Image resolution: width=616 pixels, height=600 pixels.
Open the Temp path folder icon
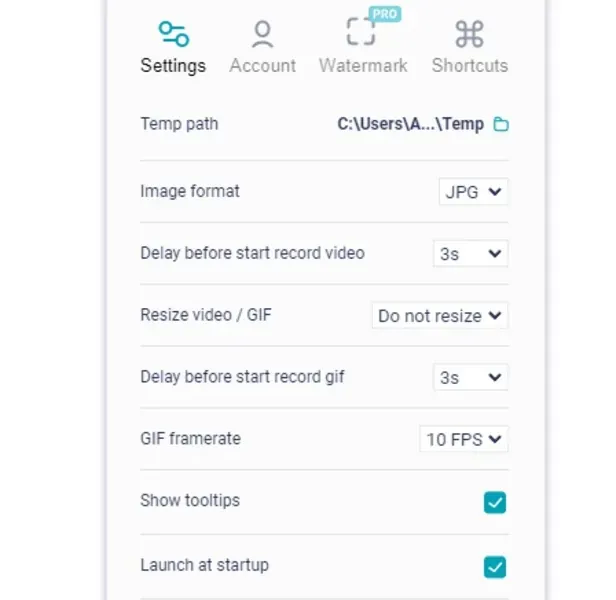click(x=501, y=125)
